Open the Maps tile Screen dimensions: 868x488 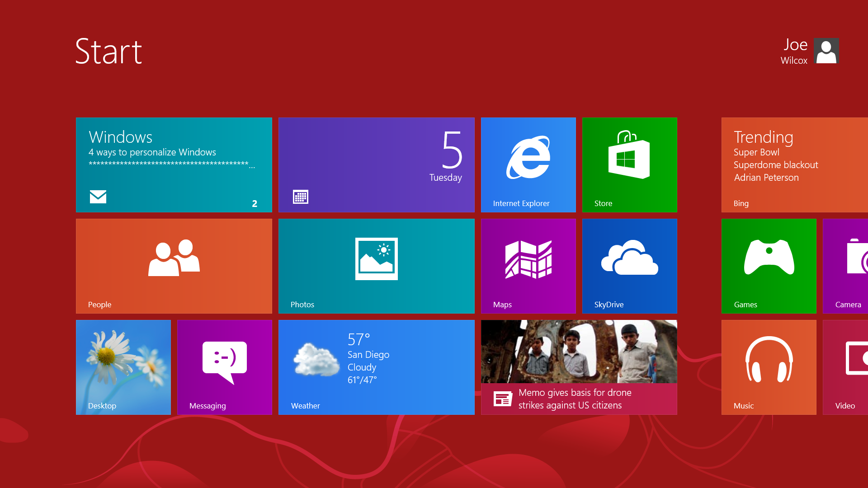coord(528,266)
